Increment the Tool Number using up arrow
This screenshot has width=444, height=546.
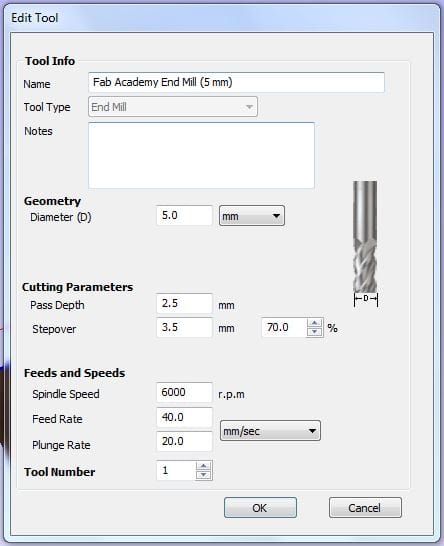204,466
